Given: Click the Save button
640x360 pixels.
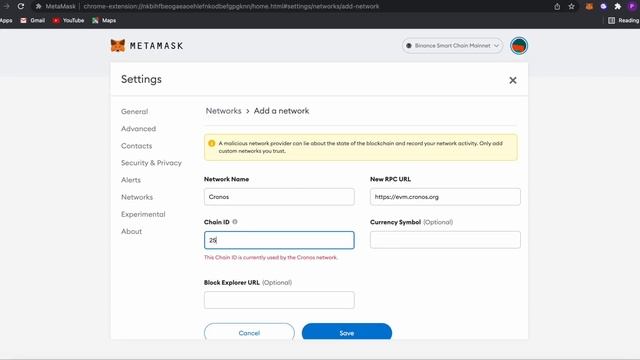Looking at the screenshot, I should pyautogui.click(x=347, y=331).
